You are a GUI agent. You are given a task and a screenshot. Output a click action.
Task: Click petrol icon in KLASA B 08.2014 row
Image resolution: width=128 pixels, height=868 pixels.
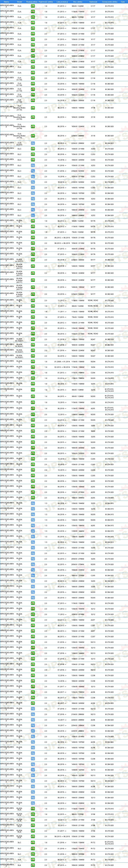point(33,334)
